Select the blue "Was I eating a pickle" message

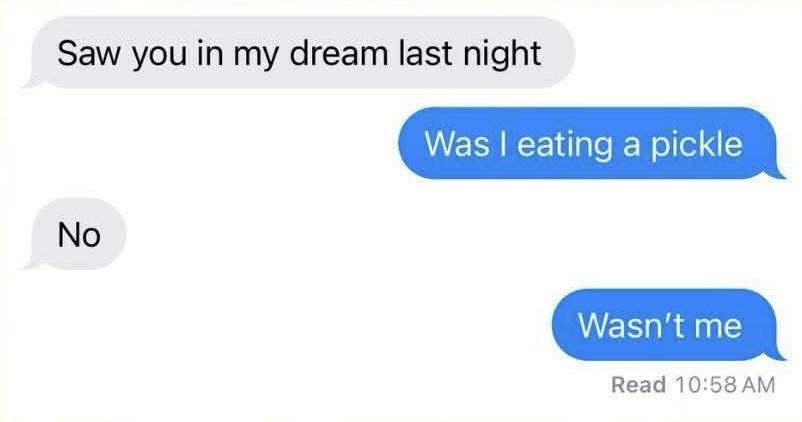point(591,143)
